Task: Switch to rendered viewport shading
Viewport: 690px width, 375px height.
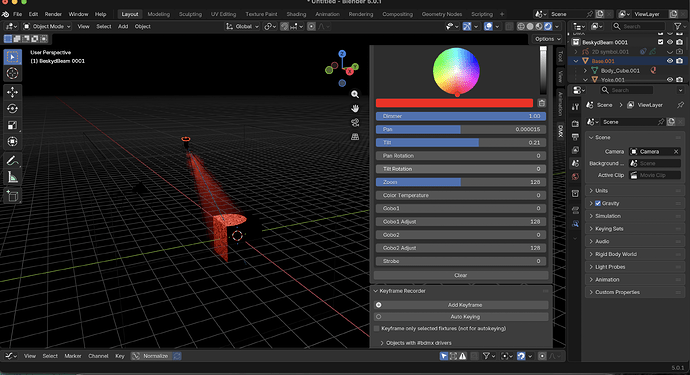Action: point(548,26)
